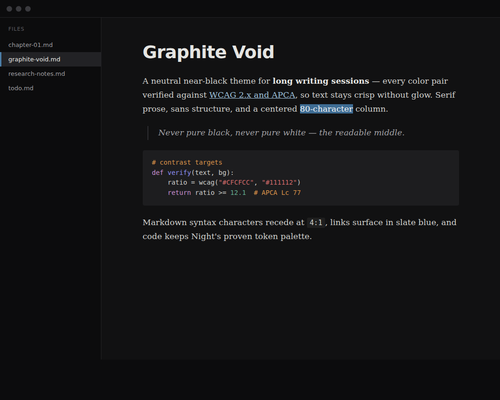Click the 'Never pure black' blockquote
The image size is (500, 400).
click(x=281, y=133)
